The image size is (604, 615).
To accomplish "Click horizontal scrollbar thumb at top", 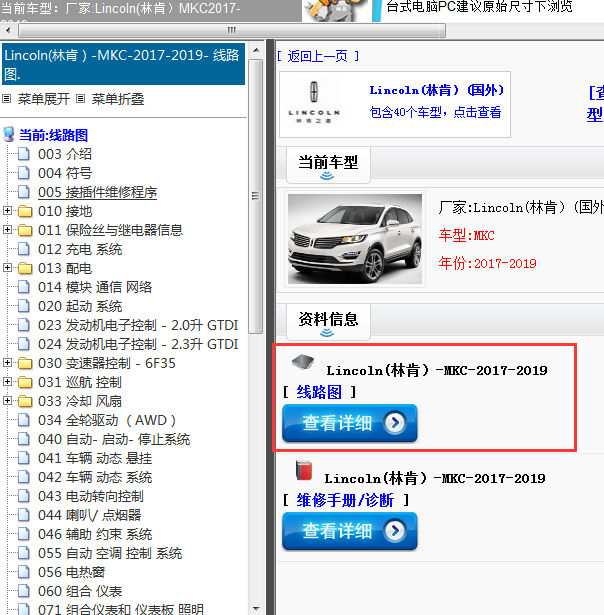I will tap(232, 30).
